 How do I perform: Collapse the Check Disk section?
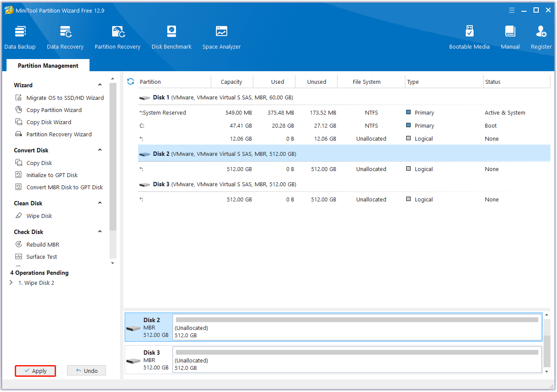click(100, 232)
